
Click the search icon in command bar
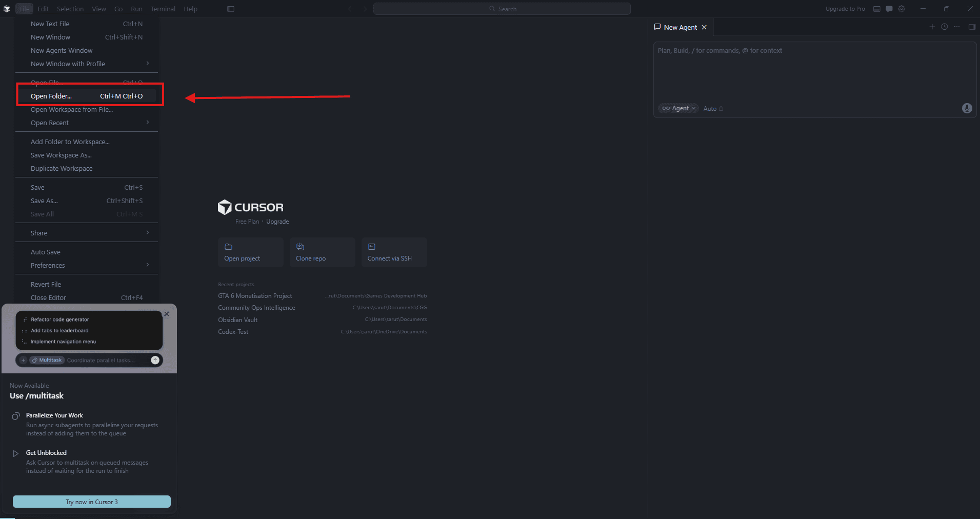492,9
